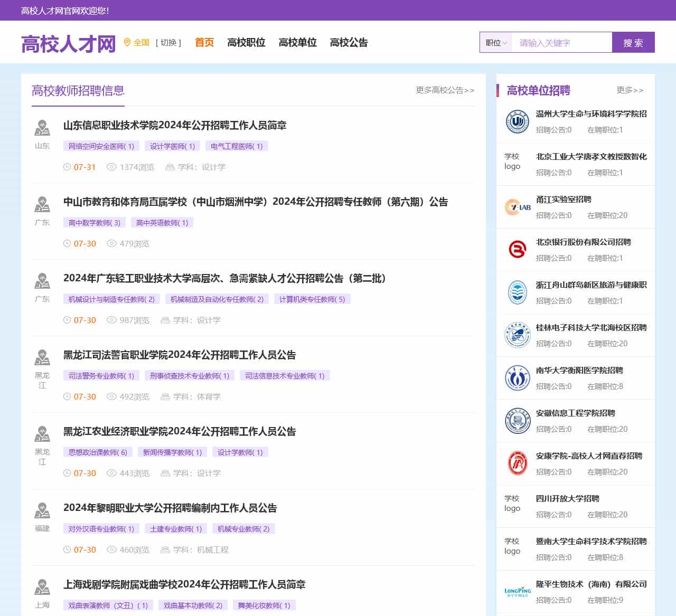Go to the 高校公告 menu item

point(349,43)
